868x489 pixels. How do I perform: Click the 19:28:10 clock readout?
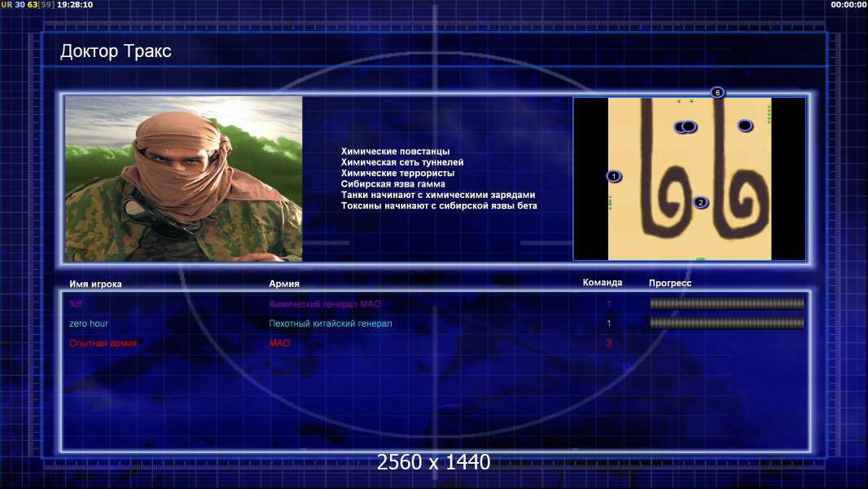(x=75, y=4)
